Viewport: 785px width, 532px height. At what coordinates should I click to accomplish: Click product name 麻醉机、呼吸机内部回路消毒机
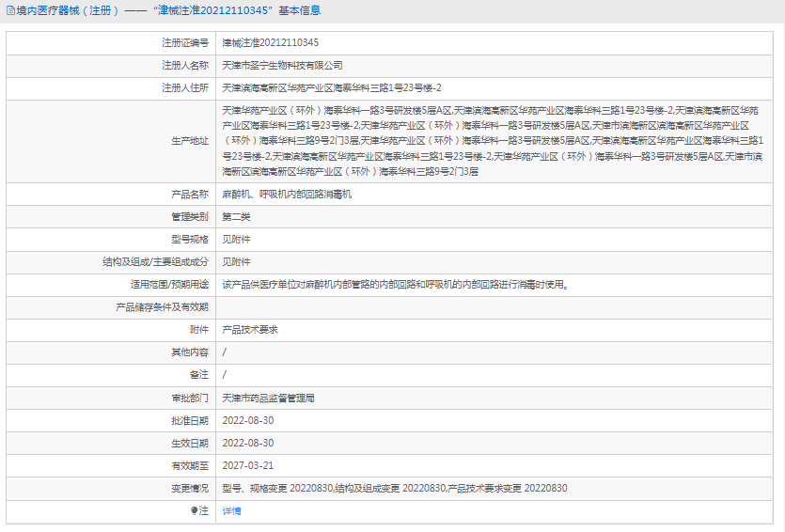(x=286, y=194)
